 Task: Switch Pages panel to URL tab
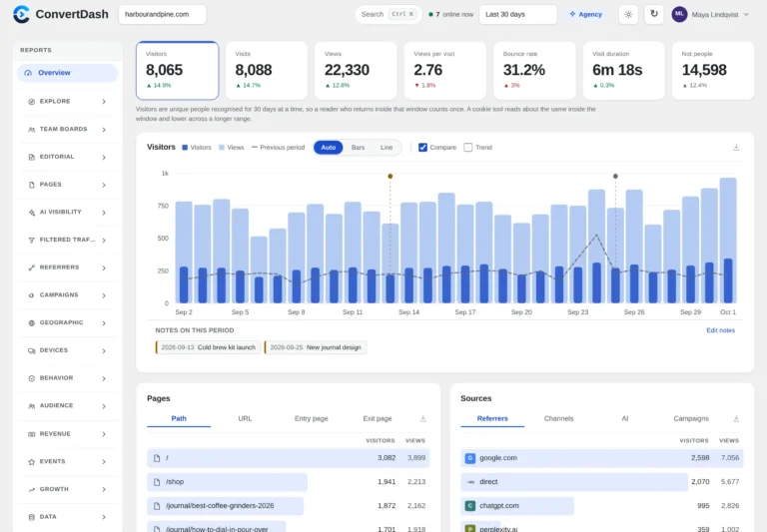click(x=245, y=418)
